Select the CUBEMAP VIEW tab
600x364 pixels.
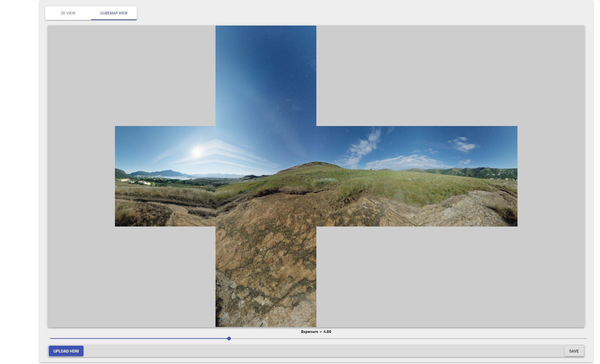pyautogui.click(x=114, y=13)
